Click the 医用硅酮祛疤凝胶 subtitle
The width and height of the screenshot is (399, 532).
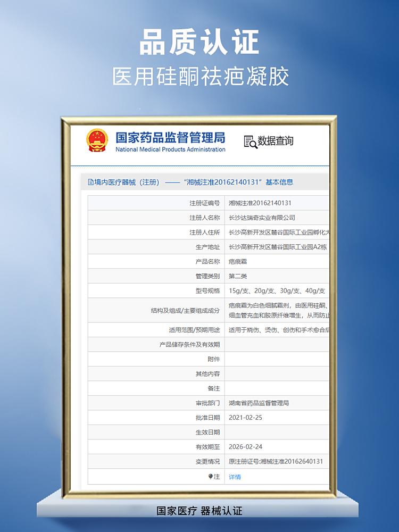(200, 76)
